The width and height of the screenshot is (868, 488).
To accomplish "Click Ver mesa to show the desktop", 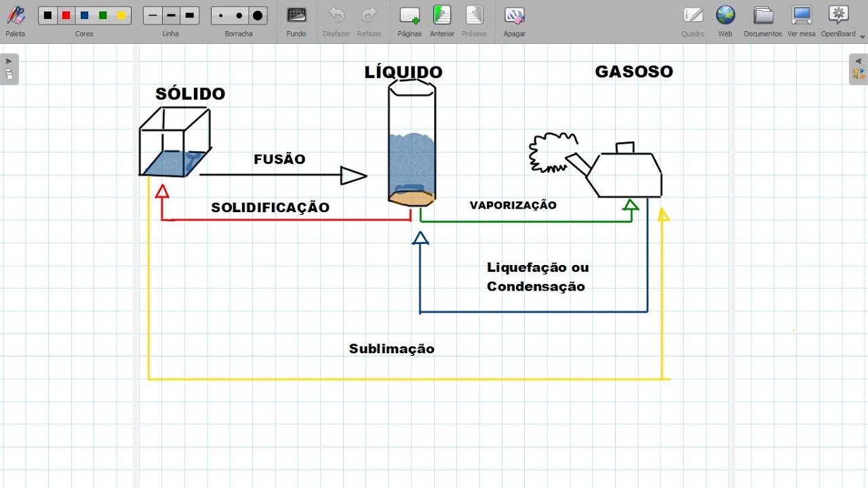I will [802, 20].
